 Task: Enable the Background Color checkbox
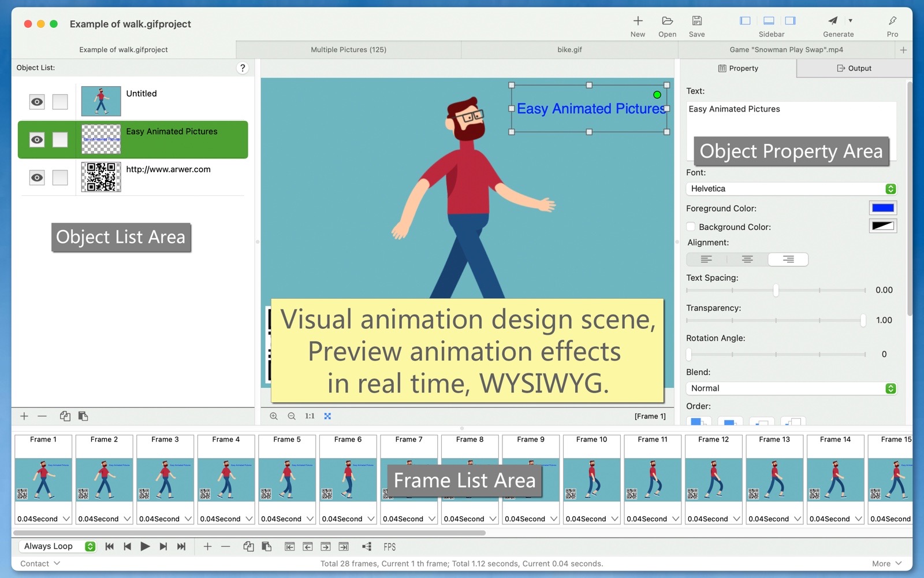point(691,227)
